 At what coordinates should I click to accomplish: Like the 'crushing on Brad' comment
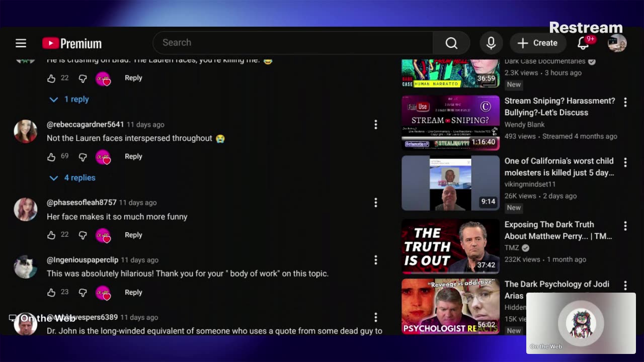(51, 78)
